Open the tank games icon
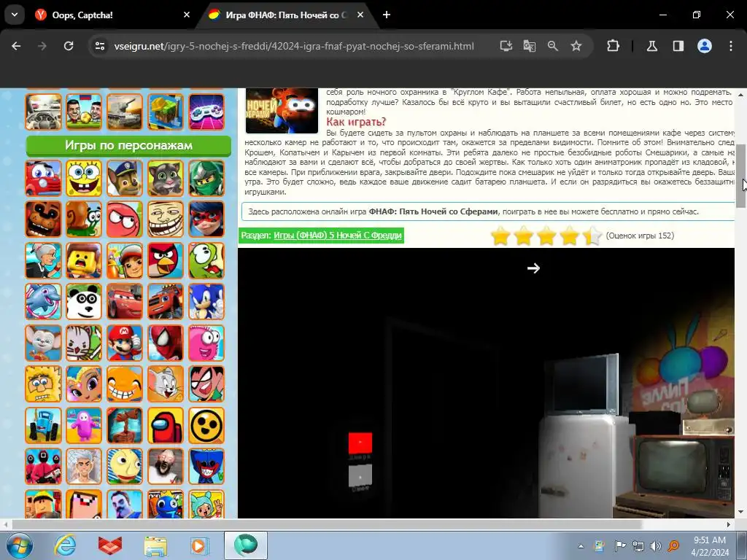The width and height of the screenshot is (747, 560). tap(125, 112)
